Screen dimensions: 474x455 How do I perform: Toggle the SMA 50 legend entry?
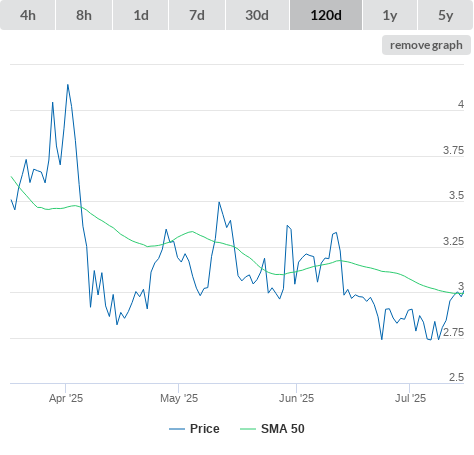(283, 429)
